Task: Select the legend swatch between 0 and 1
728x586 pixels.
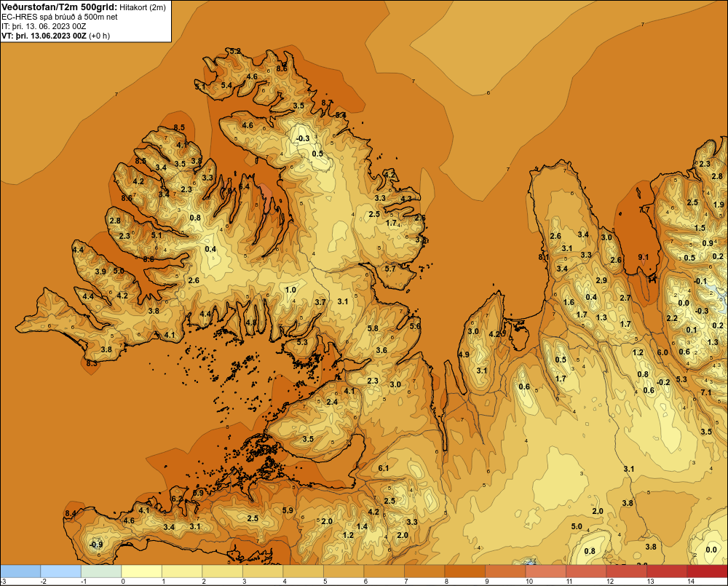Action: (142, 571)
